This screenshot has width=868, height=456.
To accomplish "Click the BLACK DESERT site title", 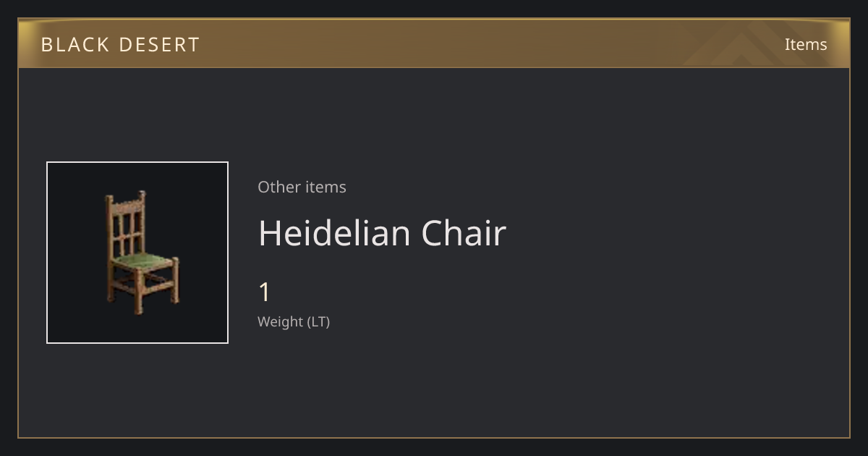I will 120,44.
